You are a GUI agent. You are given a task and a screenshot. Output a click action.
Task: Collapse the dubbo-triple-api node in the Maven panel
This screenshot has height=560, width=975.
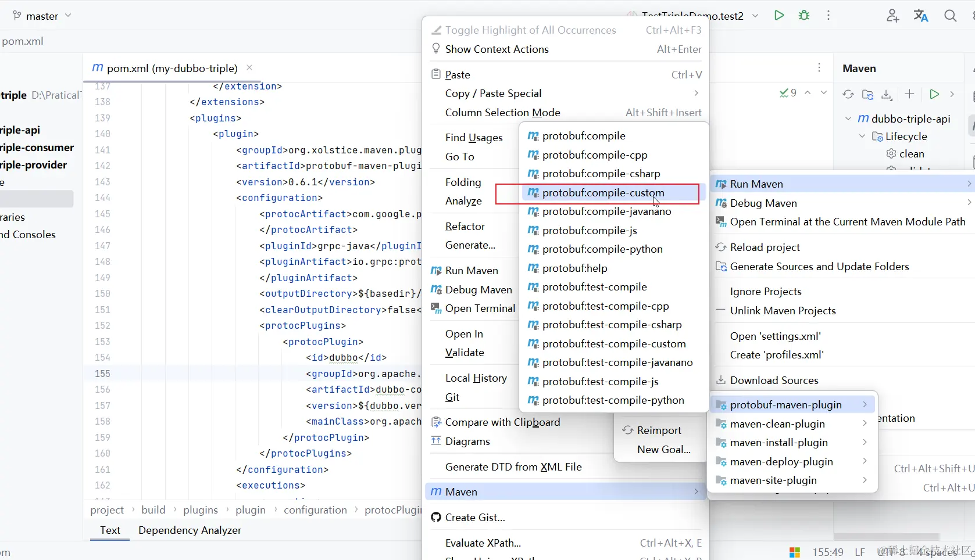click(x=848, y=119)
